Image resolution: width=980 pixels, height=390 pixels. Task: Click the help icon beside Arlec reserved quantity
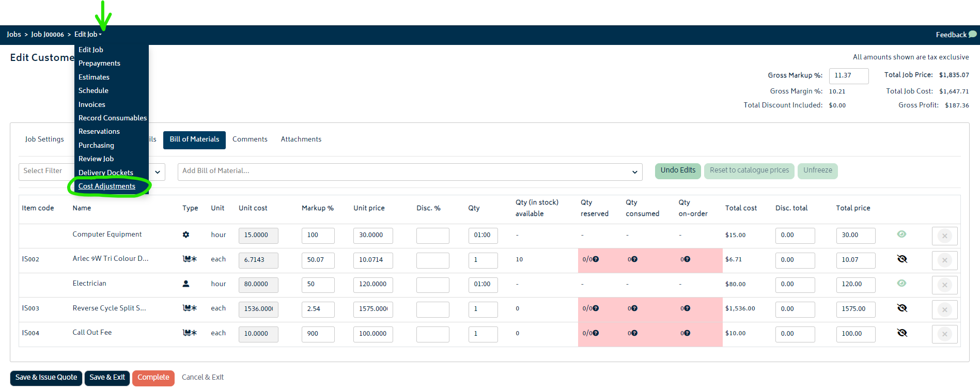596,259
